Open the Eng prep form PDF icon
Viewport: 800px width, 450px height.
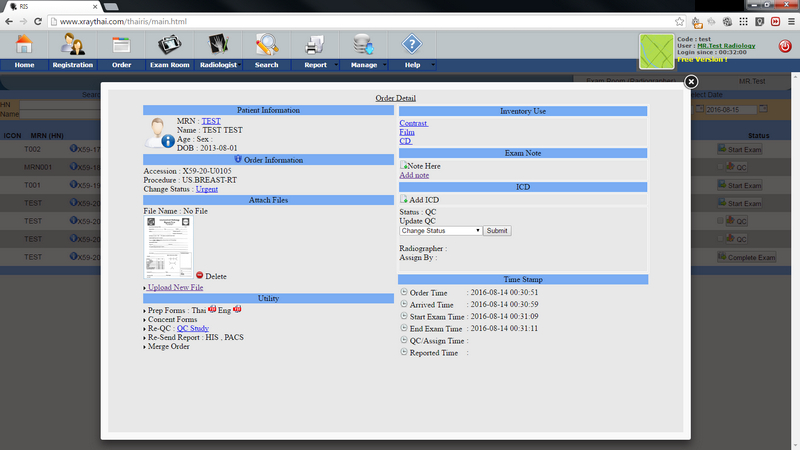237,309
